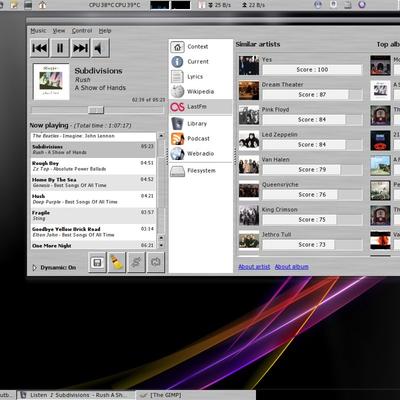Click the Score : 79 bar for Van Halen
400x400 pixels.
[312, 170]
